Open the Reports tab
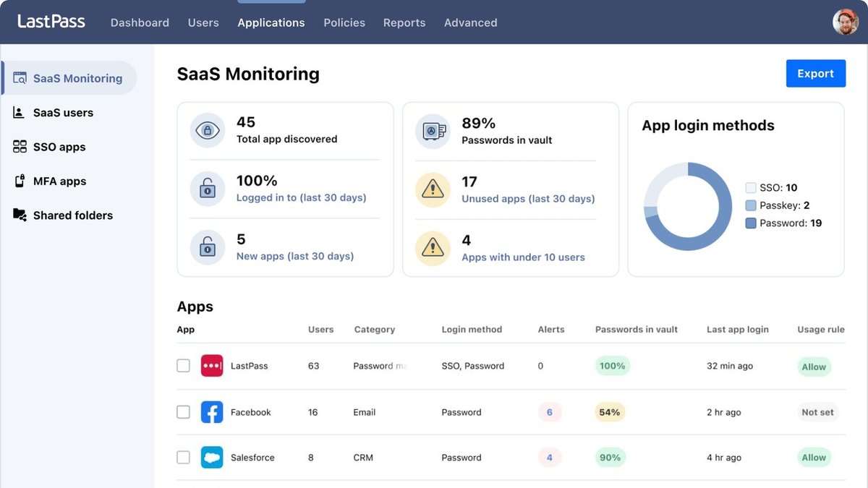Viewport: 868px width, 488px height. click(404, 22)
